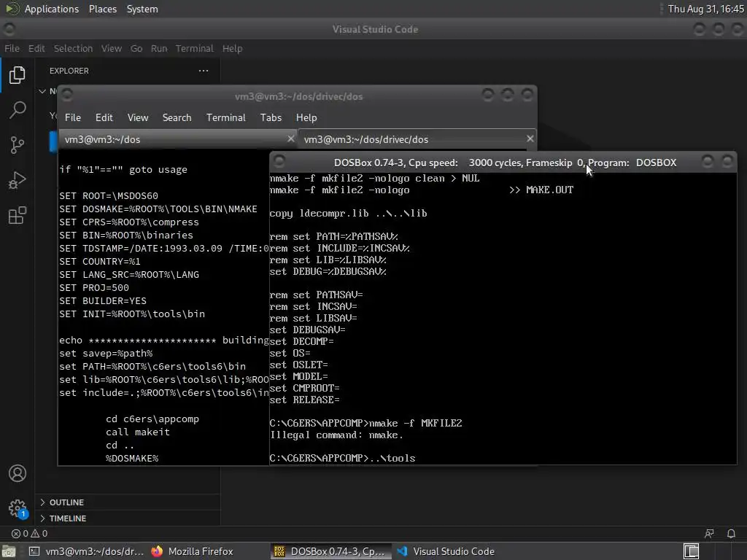Open the terminal Edit menu
The height and width of the screenshot is (560, 747).
(x=104, y=117)
